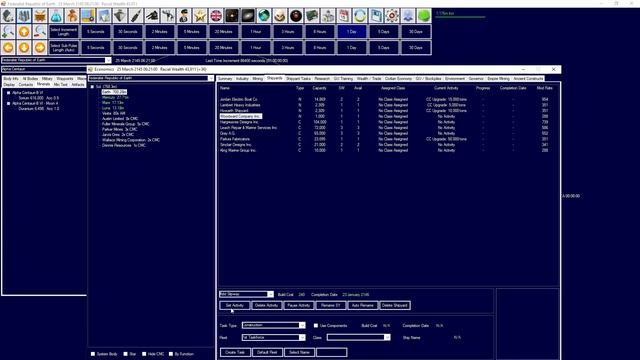Click the Default Fleet button
640x360 pixels.
pyautogui.click(x=267, y=352)
